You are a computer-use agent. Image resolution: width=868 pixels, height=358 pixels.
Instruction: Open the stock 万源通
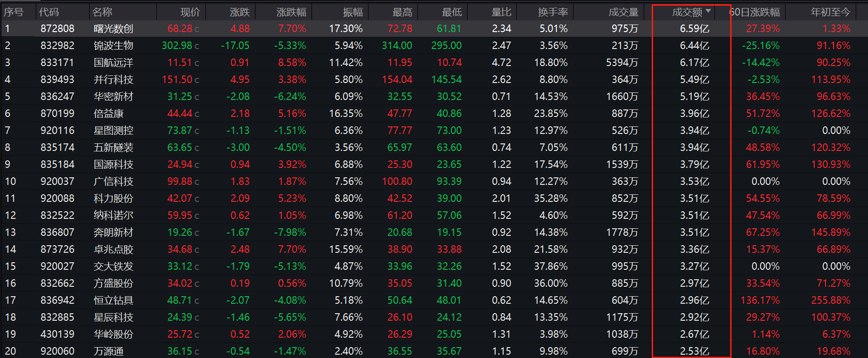pos(108,351)
